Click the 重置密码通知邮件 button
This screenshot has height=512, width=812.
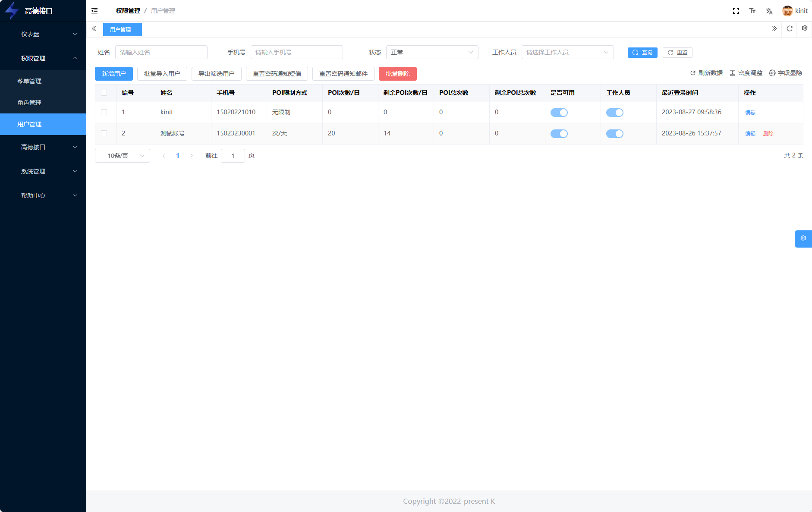point(343,74)
